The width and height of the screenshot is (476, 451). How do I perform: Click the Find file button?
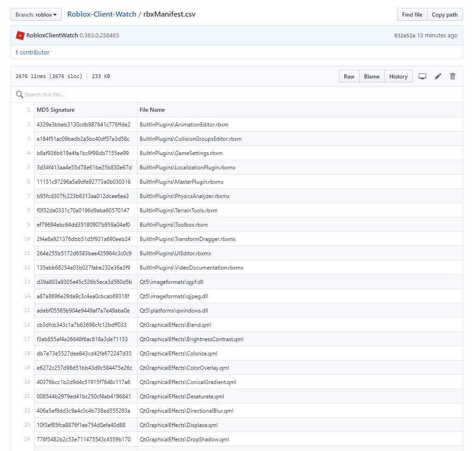pos(412,15)
